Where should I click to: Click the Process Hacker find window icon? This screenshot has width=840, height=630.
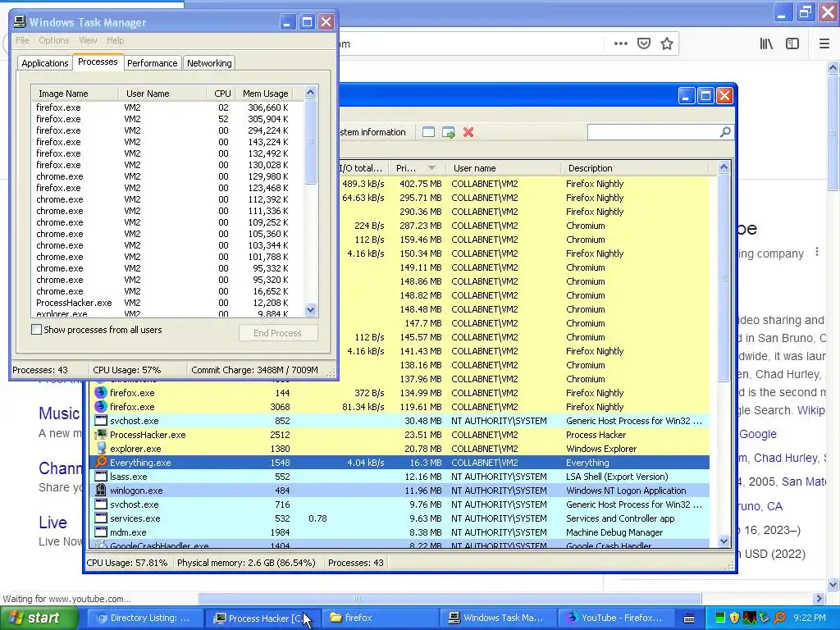coord(428,132)
